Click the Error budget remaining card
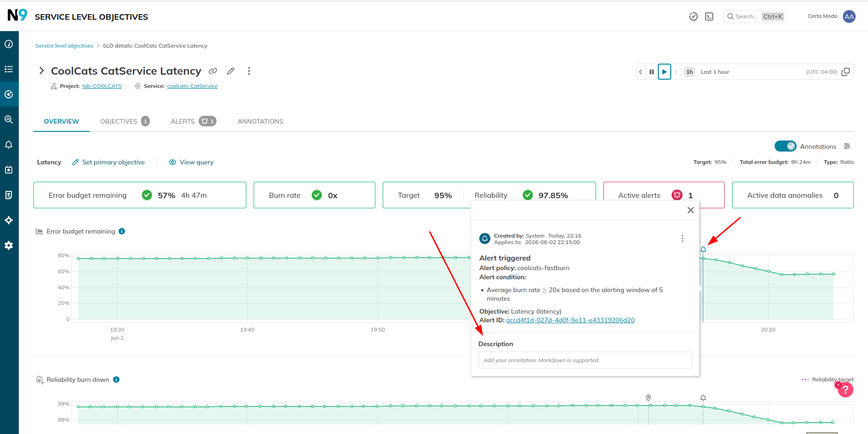This screenshot has width=868, height=434. (140, 195)
